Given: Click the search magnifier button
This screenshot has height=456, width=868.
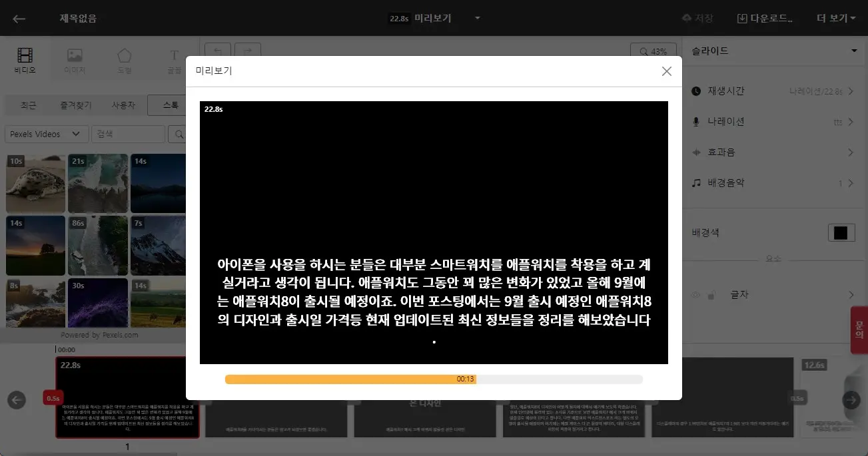Looking at the screenshot, I should 177,134.
